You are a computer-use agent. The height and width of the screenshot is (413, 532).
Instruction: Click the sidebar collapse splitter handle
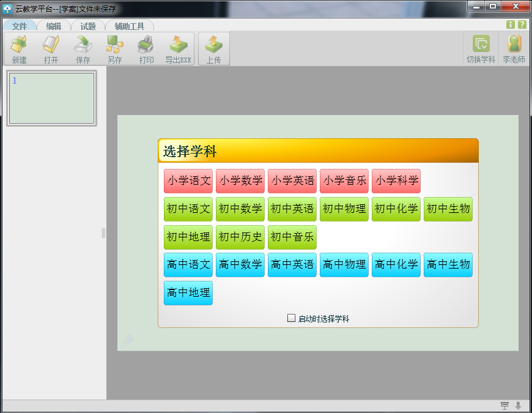[x=103, y=233]
